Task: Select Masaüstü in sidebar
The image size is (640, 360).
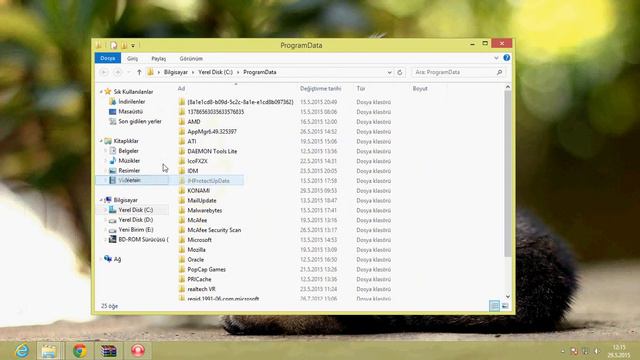Action: [x=131, y=111]
